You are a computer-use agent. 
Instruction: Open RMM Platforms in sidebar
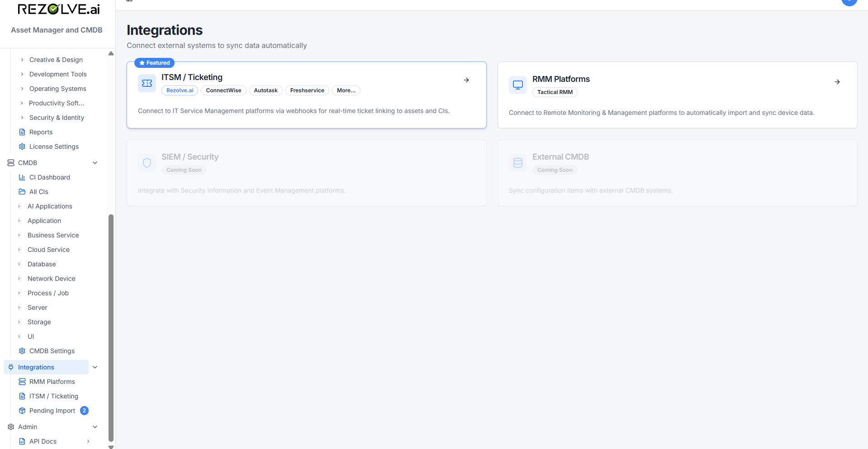click(x=52, y=382)
